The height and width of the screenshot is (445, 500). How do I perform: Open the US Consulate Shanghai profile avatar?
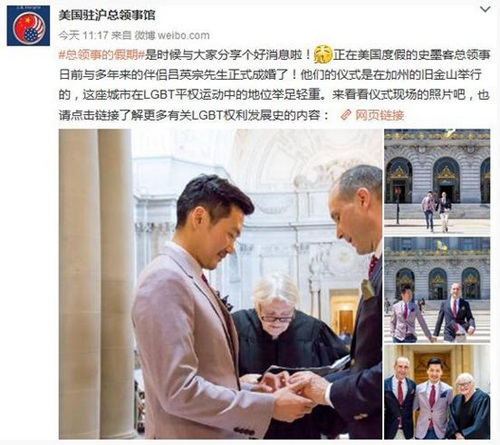[28, 26]
